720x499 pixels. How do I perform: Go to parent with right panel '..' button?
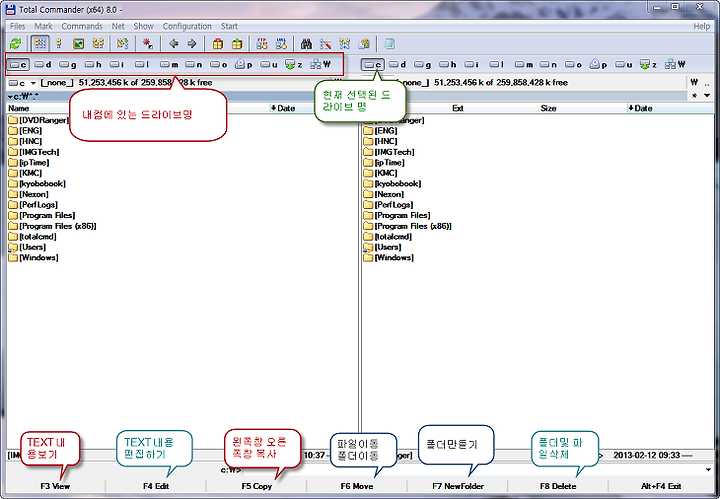click(708, 83)
